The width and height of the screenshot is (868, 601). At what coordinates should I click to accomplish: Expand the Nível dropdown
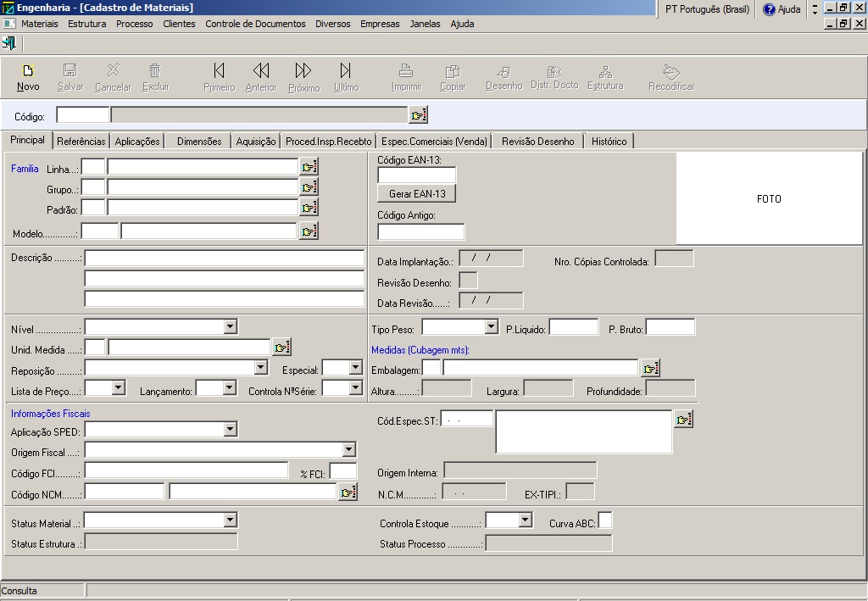point(231,327)
